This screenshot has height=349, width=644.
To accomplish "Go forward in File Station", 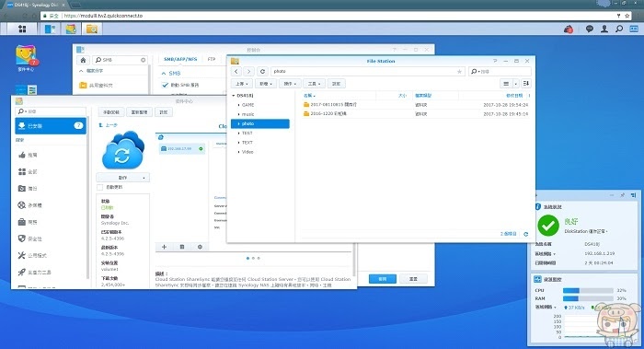I will pyautogui.click(x=248, y=72).
